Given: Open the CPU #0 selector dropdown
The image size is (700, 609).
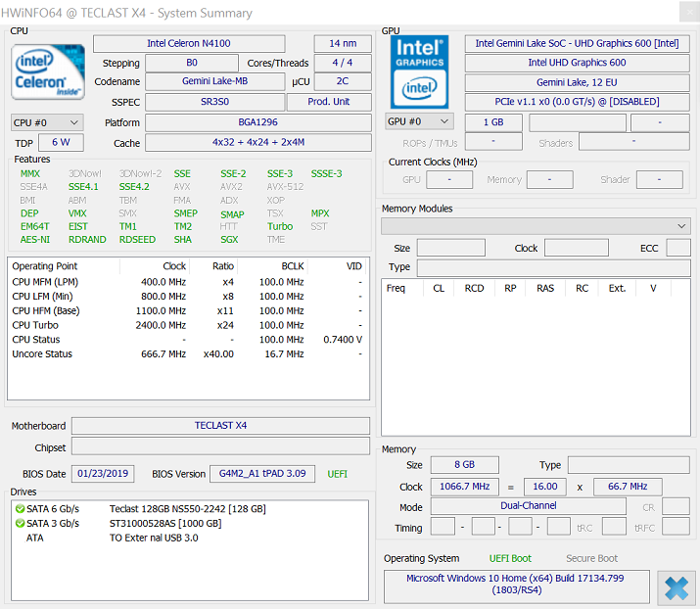Looking at the screenshot, I should pos(47,122).
